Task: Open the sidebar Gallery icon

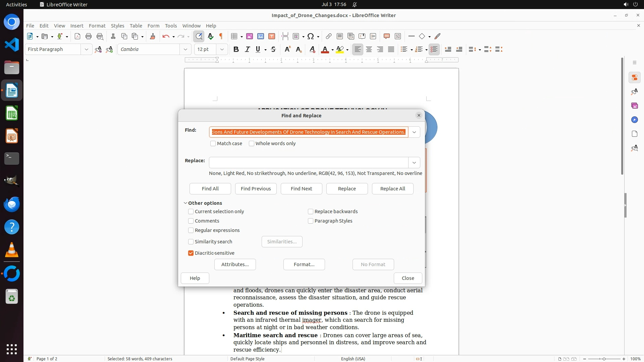Action: click(634, 106)
